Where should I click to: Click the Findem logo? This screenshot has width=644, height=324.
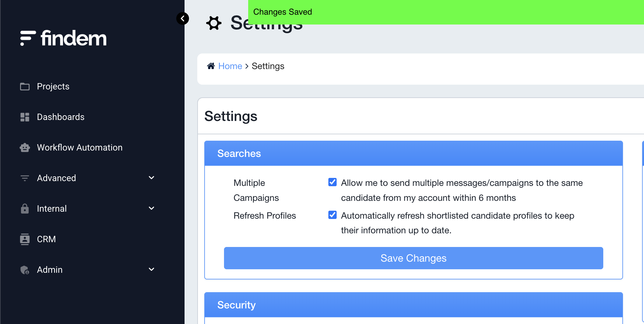point(63,38)
